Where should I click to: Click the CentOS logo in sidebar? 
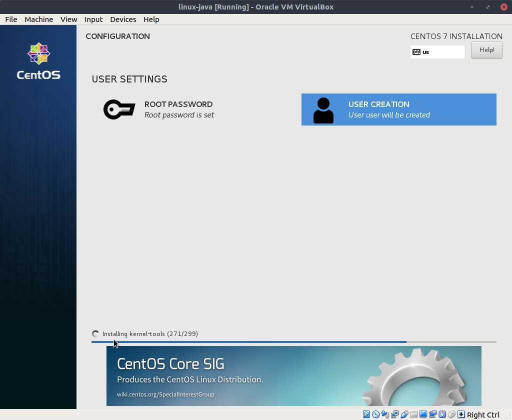pyautogui.click(x=38, y=61)
